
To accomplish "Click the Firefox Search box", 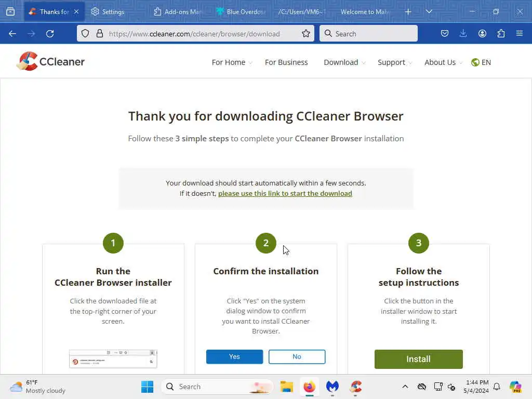I will [368, 34].
